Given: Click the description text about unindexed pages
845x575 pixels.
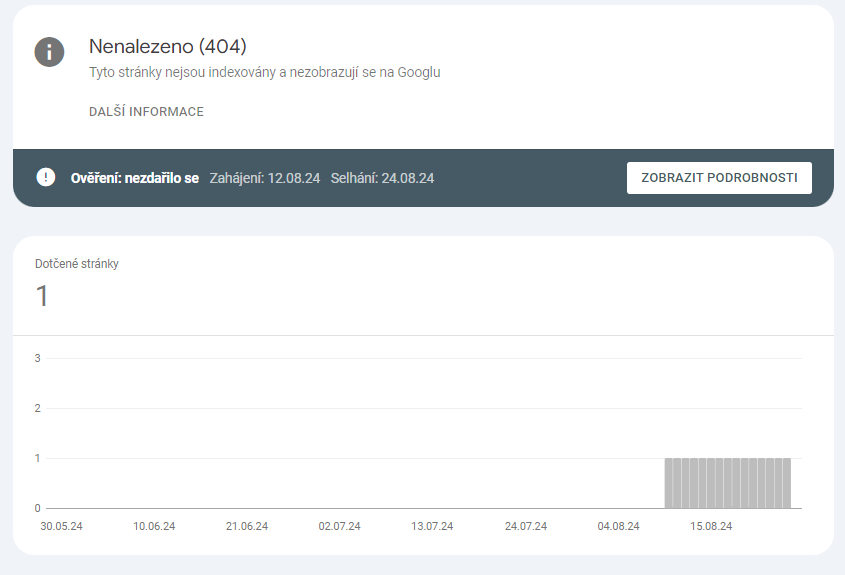Looking at the screenshot, I should pos(265,72).
